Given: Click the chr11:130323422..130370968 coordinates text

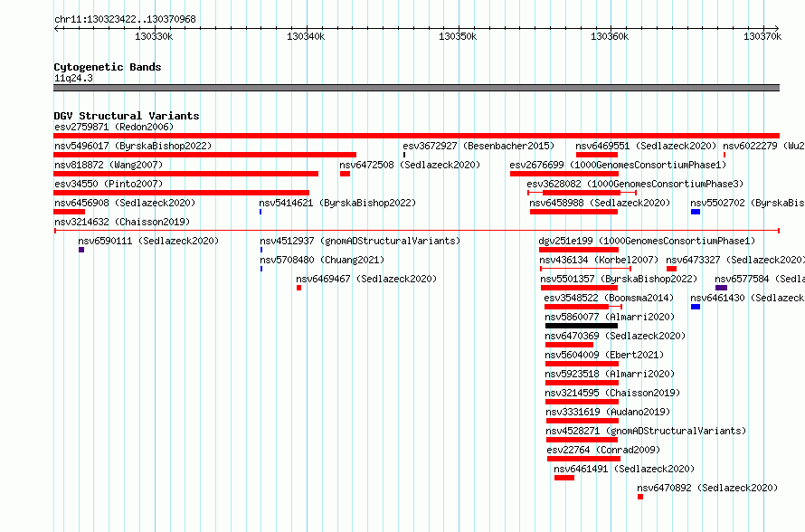Looking at the screenshot, I should (x=125, y=20).
